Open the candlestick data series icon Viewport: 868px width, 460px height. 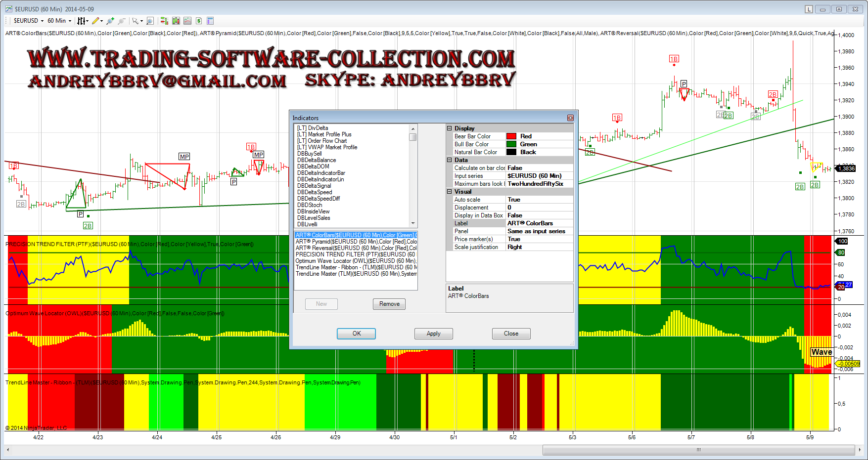(x=176, y=21)
